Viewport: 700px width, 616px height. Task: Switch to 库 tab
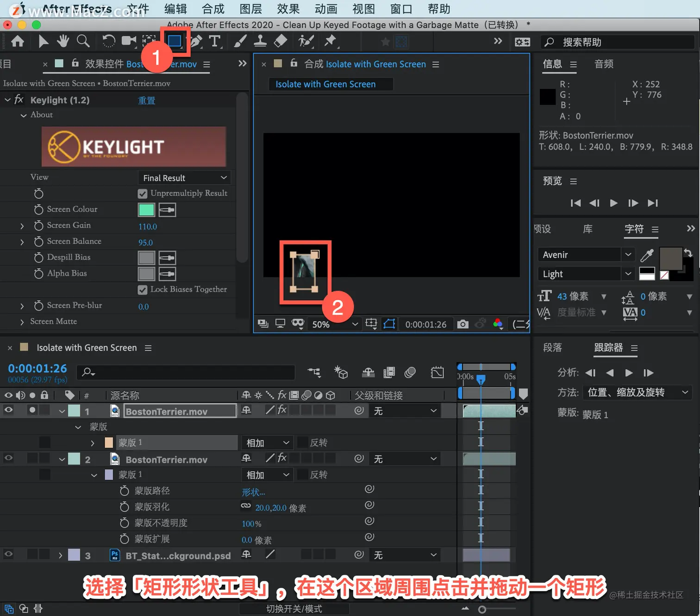coord(587,229)
